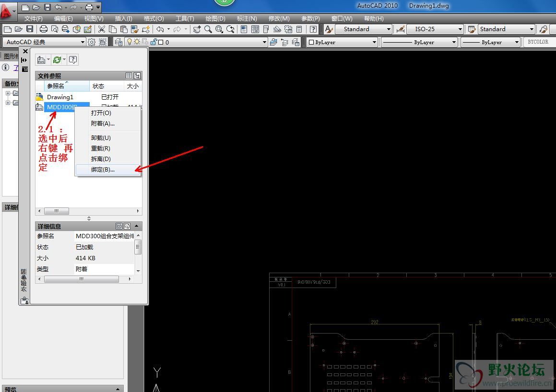Open the DesignCenter icon
Image resolution: width=556 pixels, height=392 pixels.
click(x=255, y=29)
